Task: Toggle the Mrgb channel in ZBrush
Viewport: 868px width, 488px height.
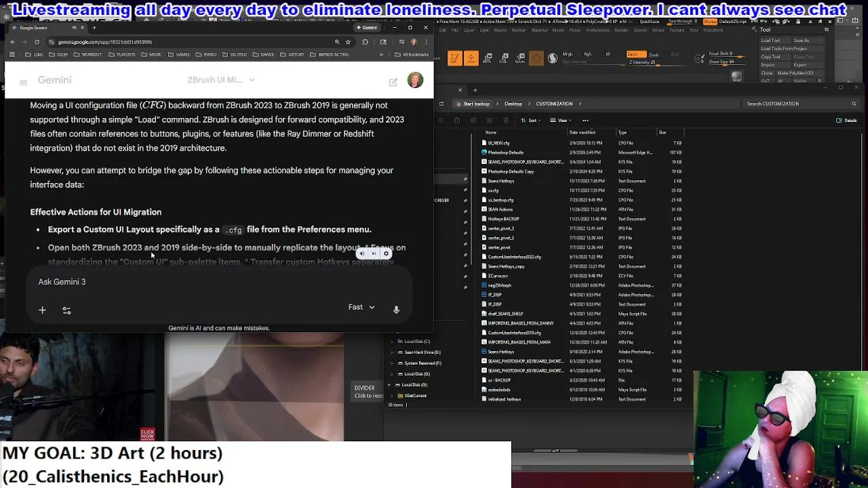Action: [568, 54]
